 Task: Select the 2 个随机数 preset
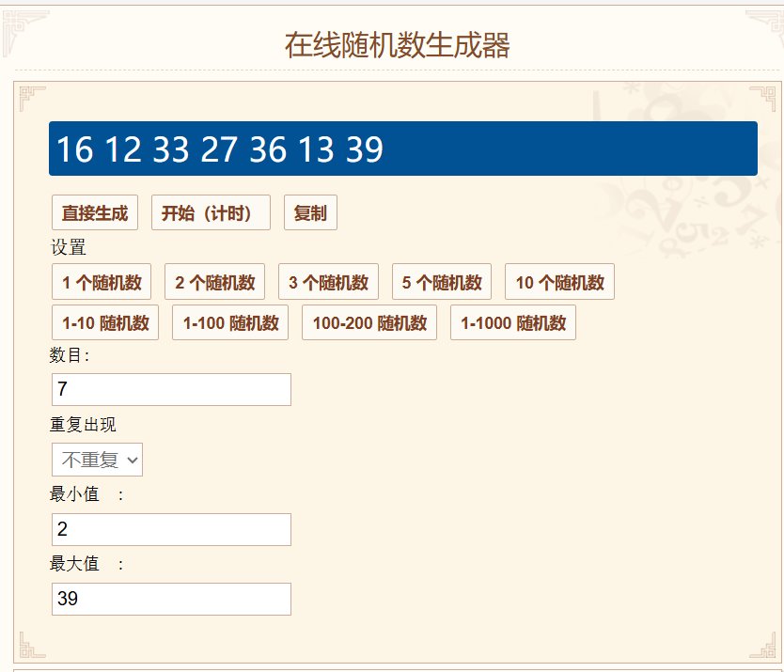(x=215, y=282)
